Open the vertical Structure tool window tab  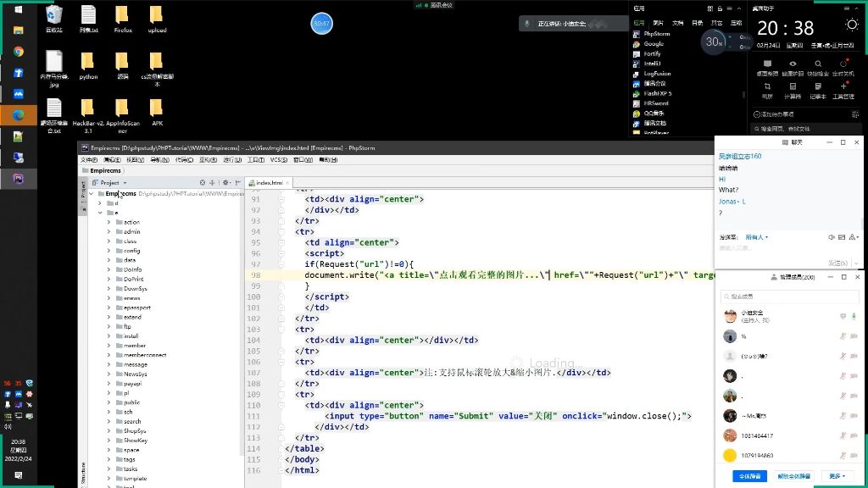click(x=84, y=473)
